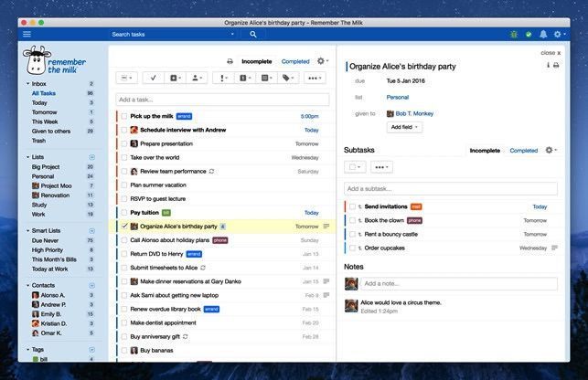The height and width of the screenshot is (380, 588).
Task: Click the notes icon on the Order cupcakes subtask
Action: (x=555, y=248)
